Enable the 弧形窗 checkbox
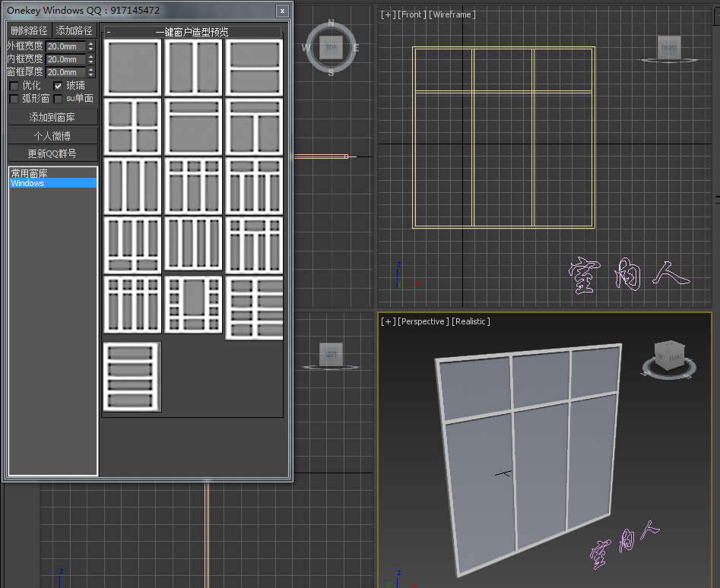The height and width of the screenshot is (588, 720). (x=14, y=99)
